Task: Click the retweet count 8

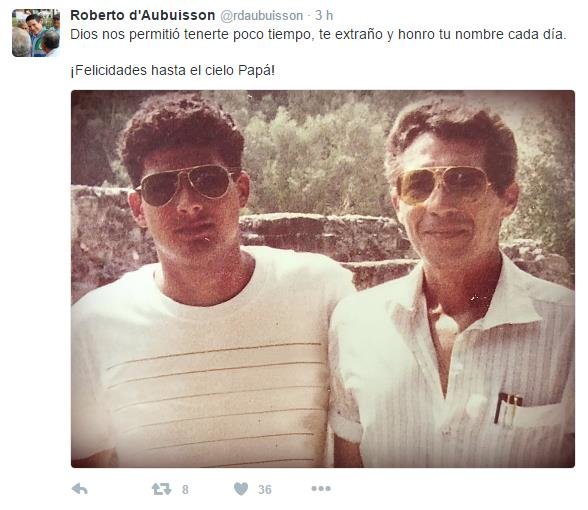Action: [x=185, y=489]
